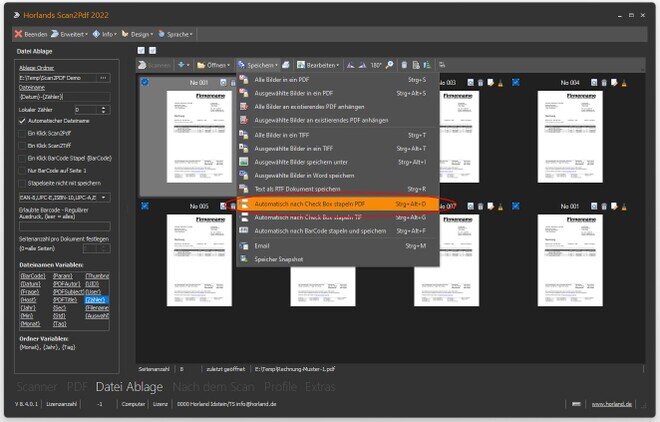
Task: Click the first mirror/flip triangle icon
Action: 350,65
